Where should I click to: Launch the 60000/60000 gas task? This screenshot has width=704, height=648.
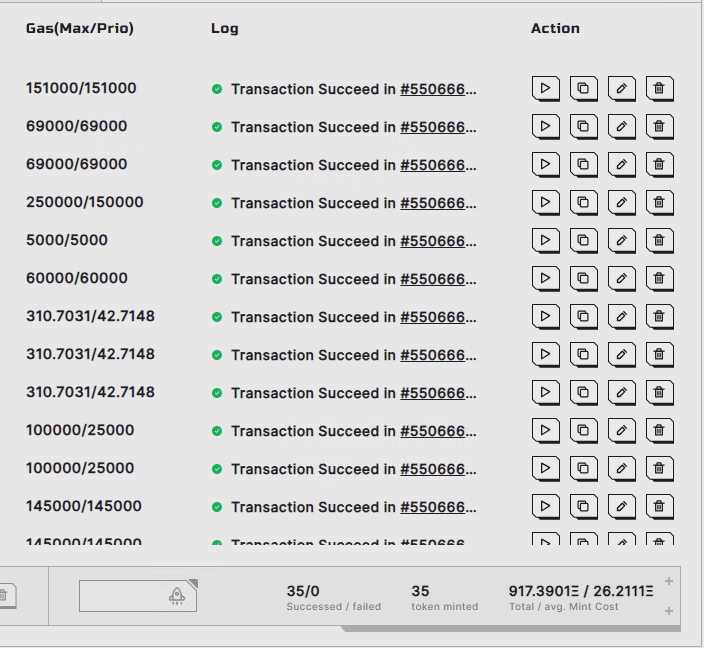545,278
